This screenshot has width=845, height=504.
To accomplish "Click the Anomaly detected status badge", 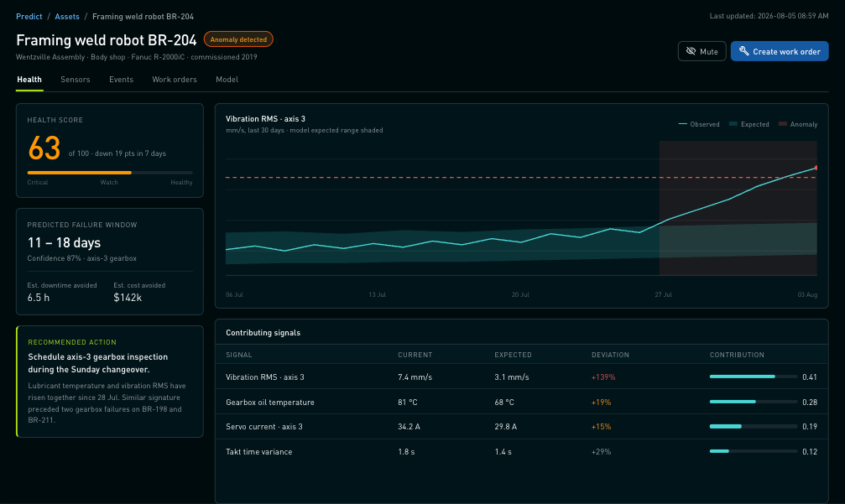I will coord(238,39).
